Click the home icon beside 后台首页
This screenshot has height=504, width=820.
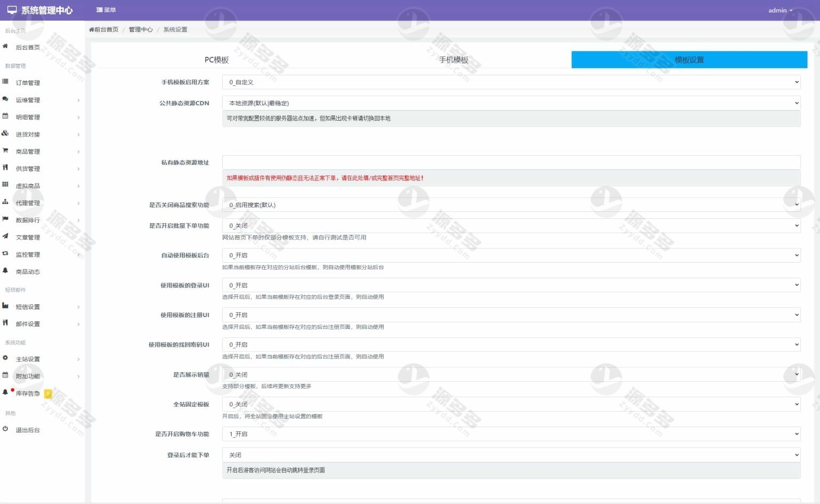click(x=5, y=46)
